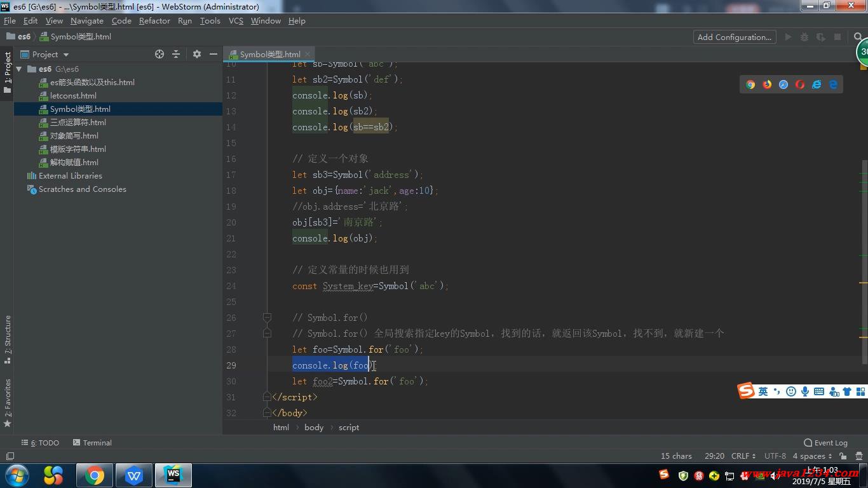Click the Run with Coverage icon
Image resolution: width=868 pixels, height=488 pixels.
click(821, 37)
